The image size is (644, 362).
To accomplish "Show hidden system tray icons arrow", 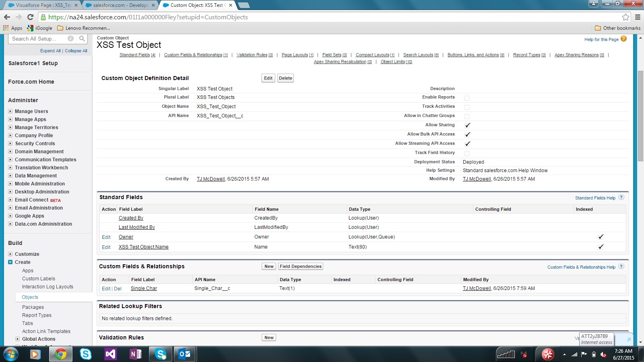I will click(x=564, y=354).
